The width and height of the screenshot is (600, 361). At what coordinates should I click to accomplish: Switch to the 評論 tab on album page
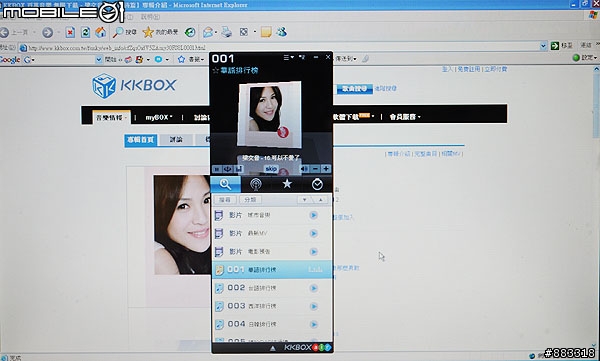tap(176, 140)
